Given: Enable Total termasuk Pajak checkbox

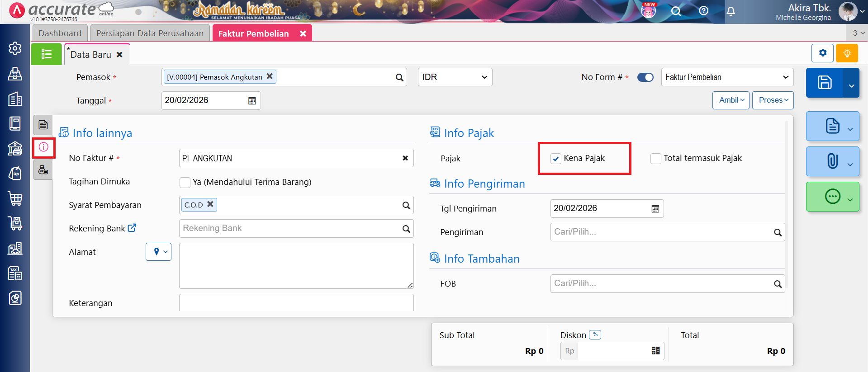Looking at the screenshot, I should click(x=655, y=159).
